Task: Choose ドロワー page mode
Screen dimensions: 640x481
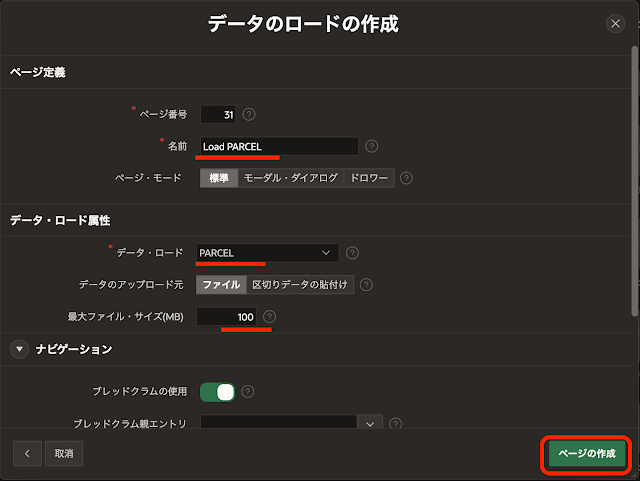Action: (369, 178)
